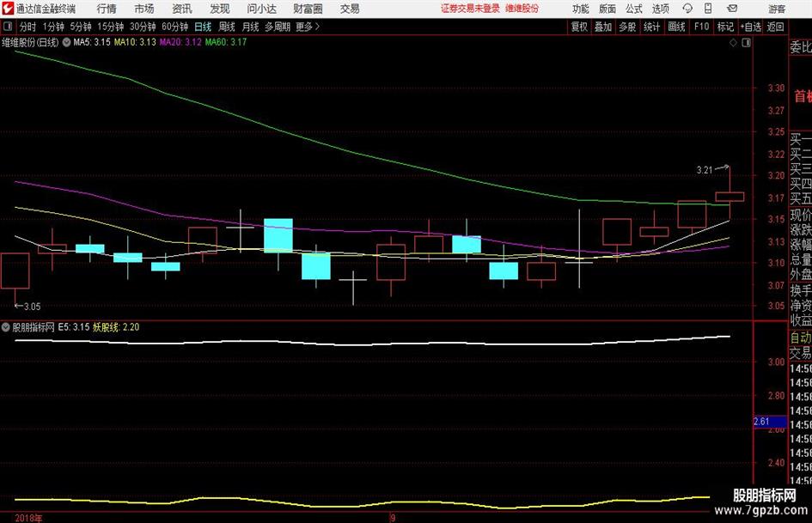This screenshot has width=812, height=523.
Task: Click the 标记 mark button
Action: [725, 27]
